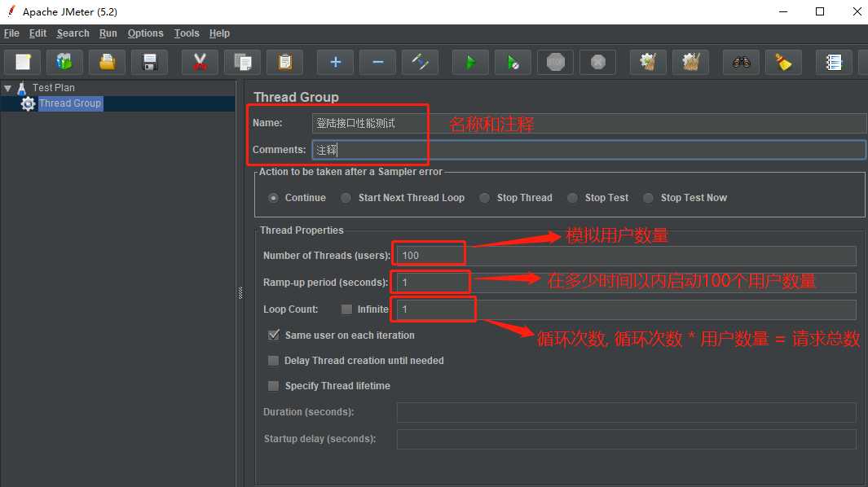Shut down threads gracefully with Shutdown icon

(598, 62)
